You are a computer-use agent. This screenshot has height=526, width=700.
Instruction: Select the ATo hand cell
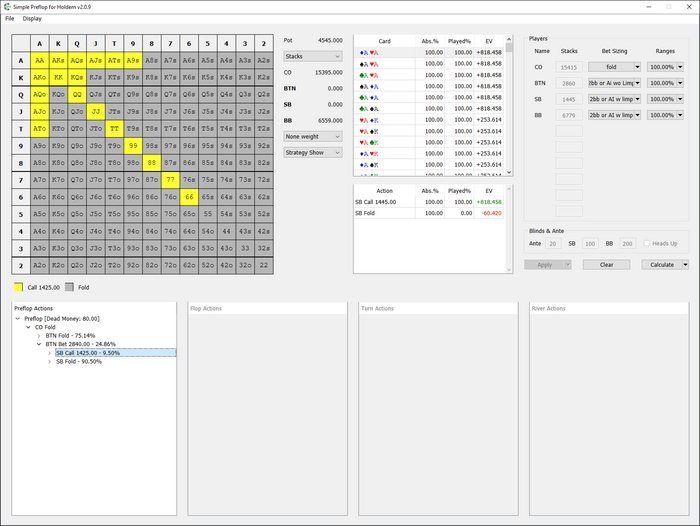(39, 129)
